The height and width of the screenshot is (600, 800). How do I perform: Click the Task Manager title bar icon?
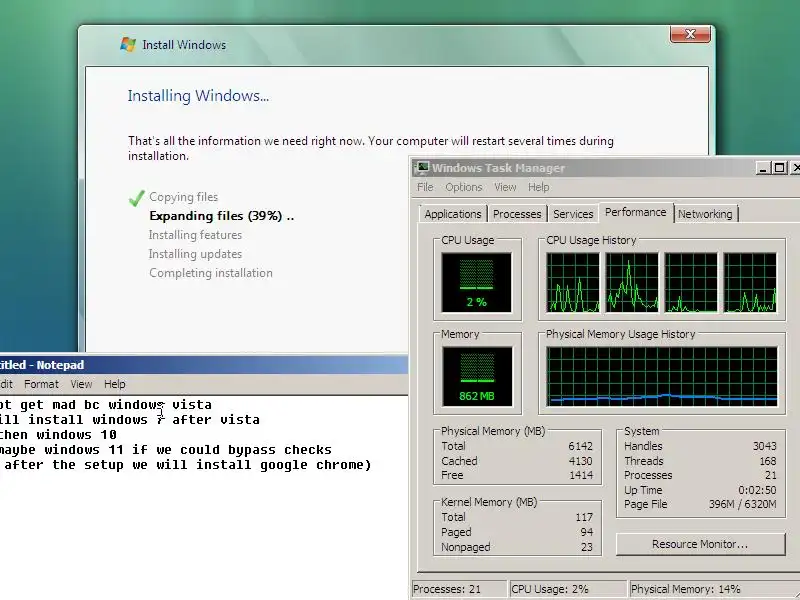[422, 167]
